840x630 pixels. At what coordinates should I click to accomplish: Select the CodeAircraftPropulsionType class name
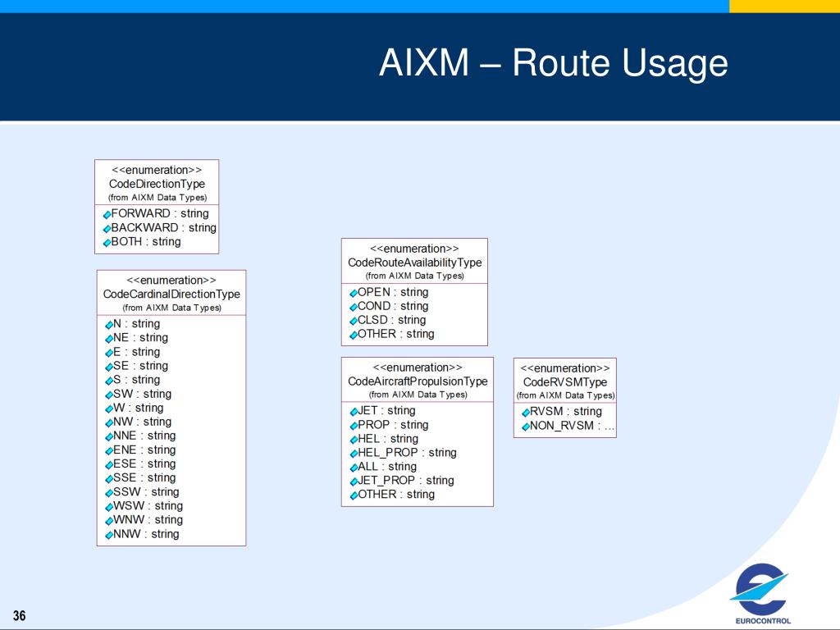pyautogui.click(x=418, y=381)
